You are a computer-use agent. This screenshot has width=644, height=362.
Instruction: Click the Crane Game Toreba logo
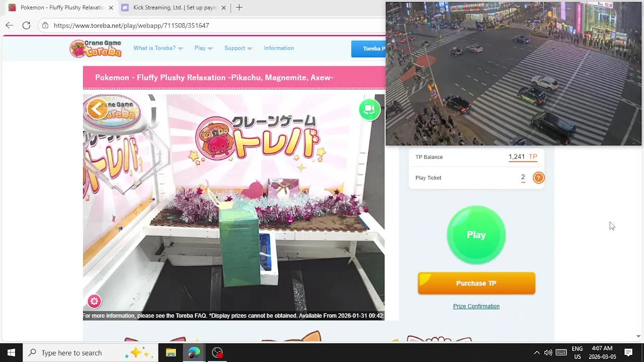tap(96, 48)
